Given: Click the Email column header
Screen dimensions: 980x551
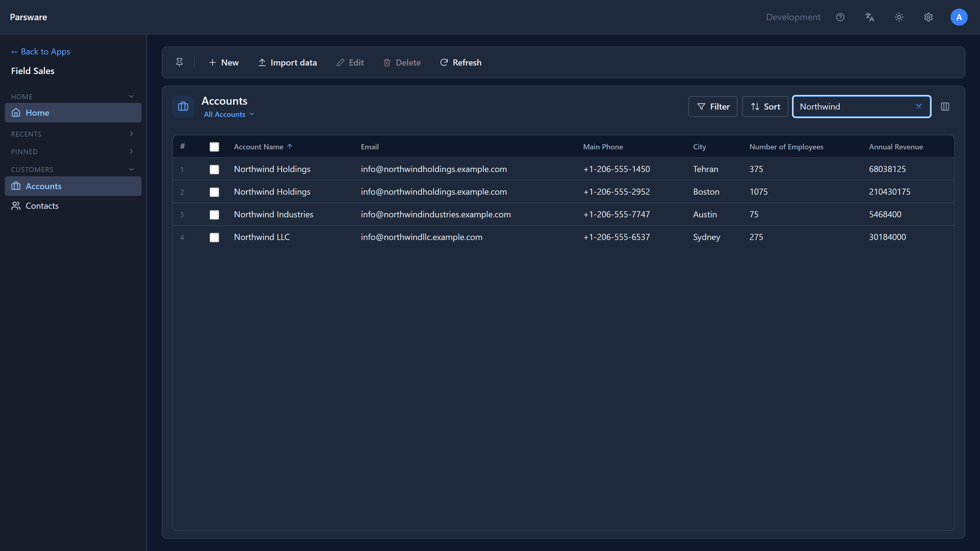Looking at the screenshot, I should [x=369, y=147].
